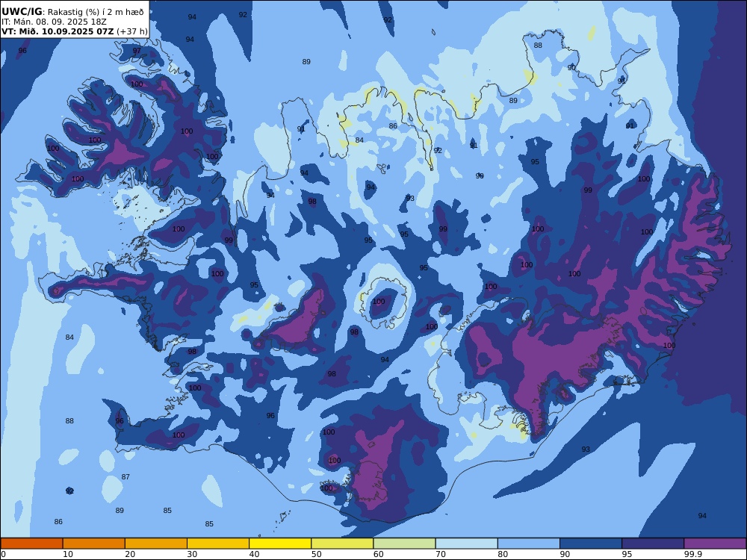Viewport: 747px width, 560px height.
Task: Click the humidity value '97' on the map
Action: click(137, 51)
